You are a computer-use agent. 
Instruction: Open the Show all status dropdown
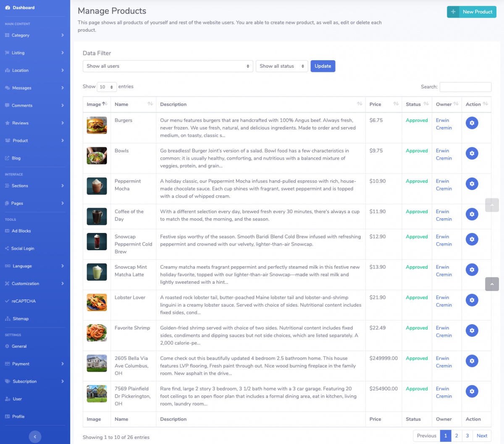[281, 66]
